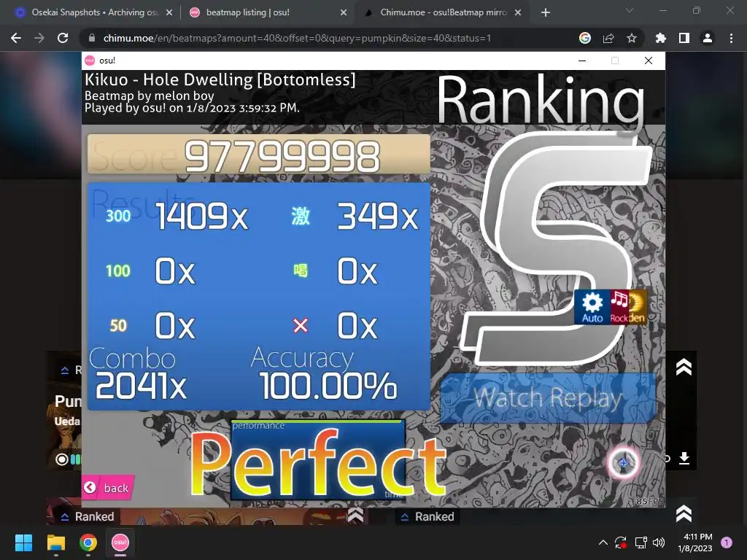The height and width of the screenshot is (560, 747).
Task: Close the Osekai Snapshots tab
Action: tap(169, 12)
